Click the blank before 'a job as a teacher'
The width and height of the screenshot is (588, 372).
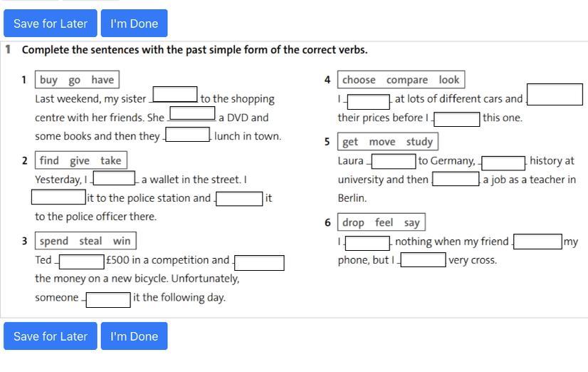pos(456,179)
